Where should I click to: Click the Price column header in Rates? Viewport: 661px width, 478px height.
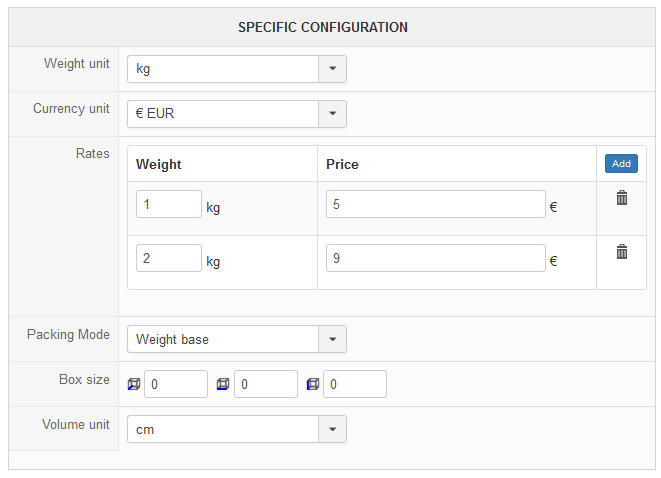click(342, 164)
